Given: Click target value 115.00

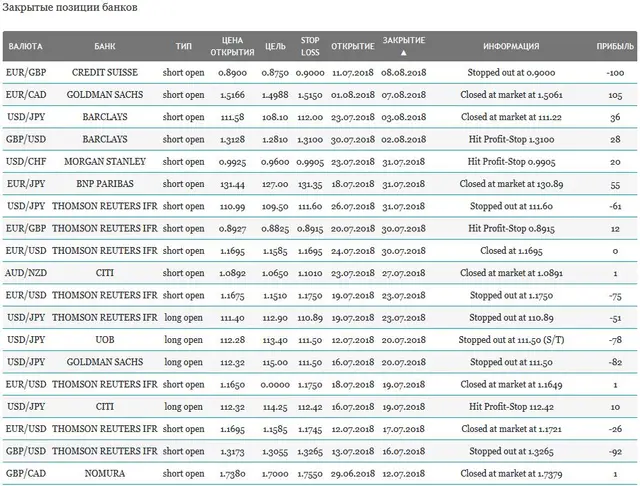Looking at the screenshot, I should click(275, 362).
